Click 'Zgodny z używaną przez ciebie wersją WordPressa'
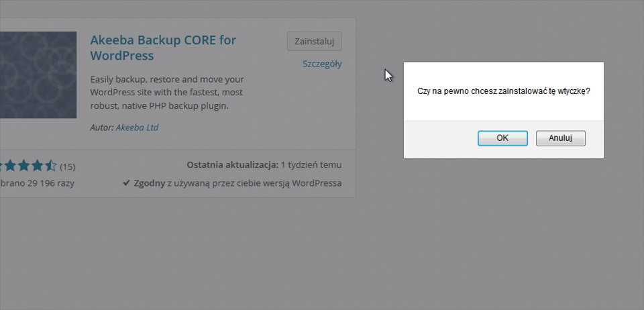 (x=237, y=183)
